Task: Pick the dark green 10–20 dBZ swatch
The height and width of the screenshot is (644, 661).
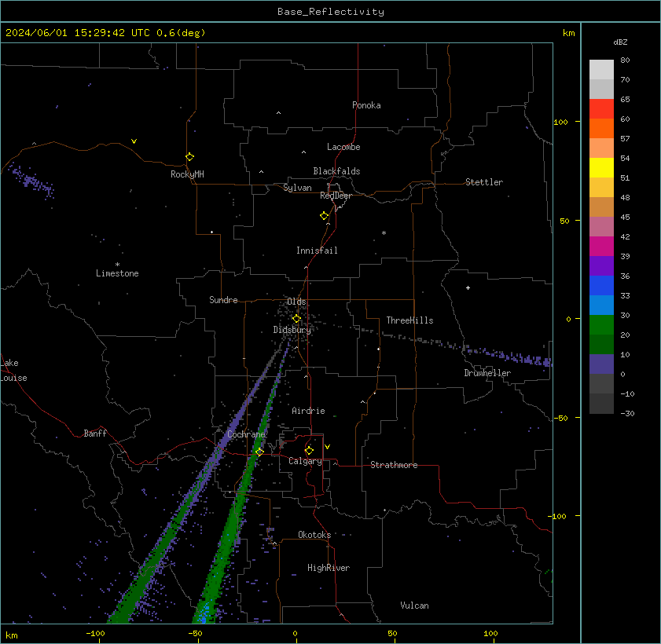Action: (601, 345)
